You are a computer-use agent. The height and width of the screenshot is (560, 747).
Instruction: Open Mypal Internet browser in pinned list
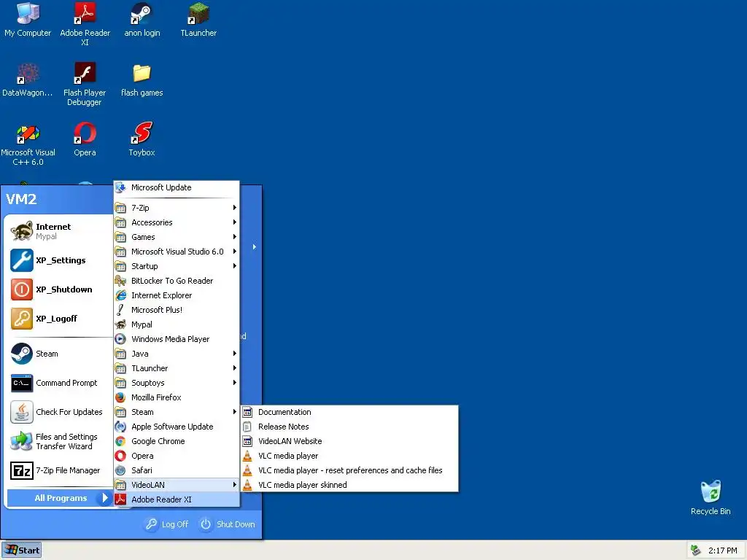(x=60, y=231)
